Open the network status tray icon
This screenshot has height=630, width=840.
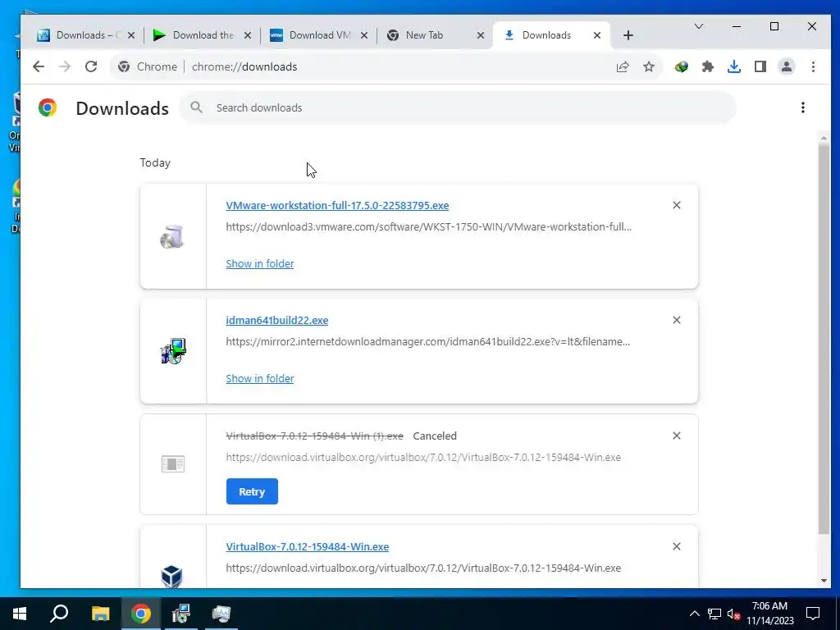(x=714, y=614)
